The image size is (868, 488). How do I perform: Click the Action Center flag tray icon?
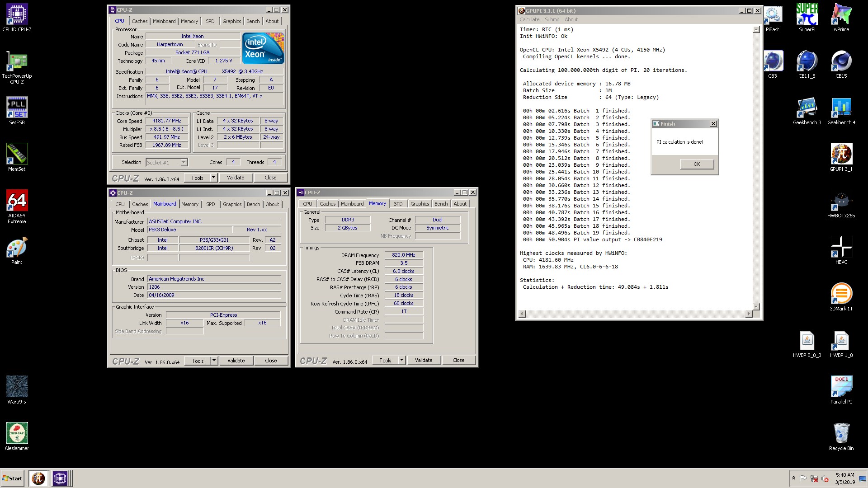click(x=803, y=479)
